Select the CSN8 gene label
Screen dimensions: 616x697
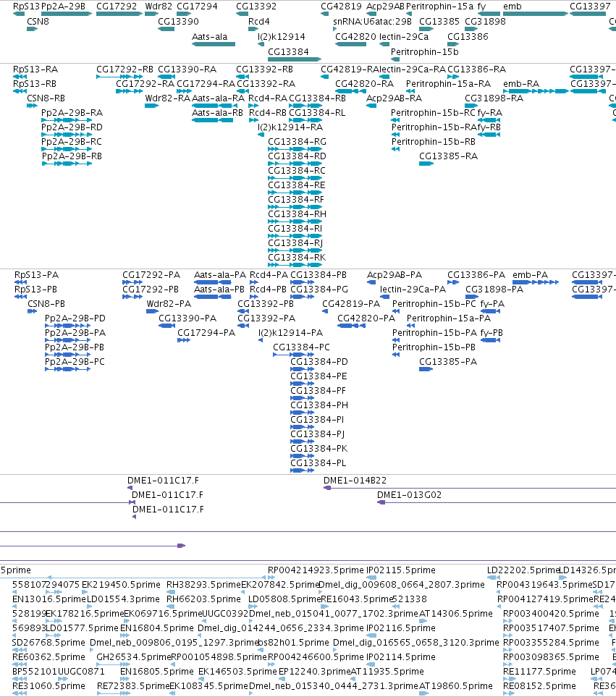[x=38, y=21]
